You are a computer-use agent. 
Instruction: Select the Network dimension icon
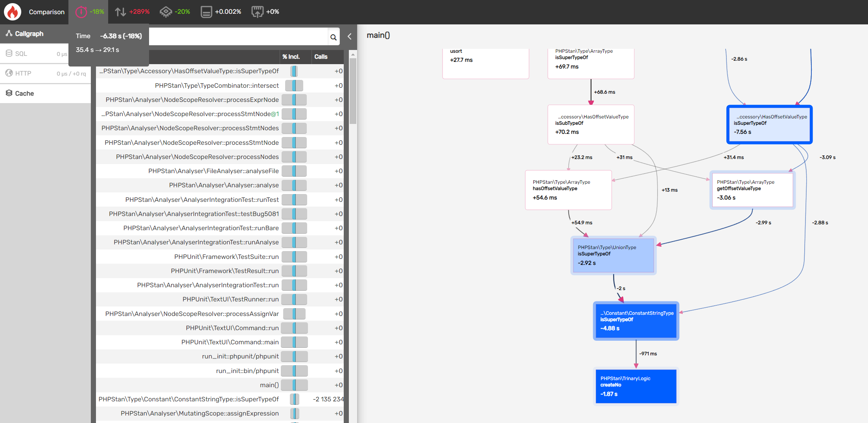[257, 12]
